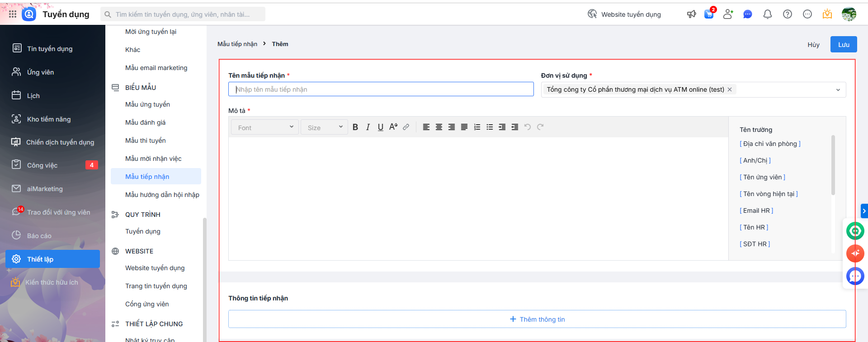Click the top search box

[183, 14]
